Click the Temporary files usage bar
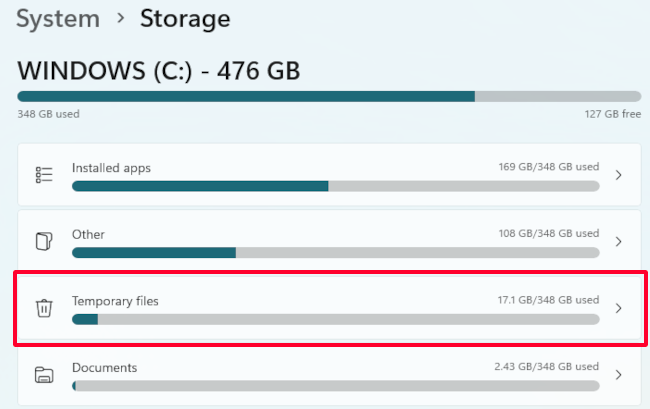Screen dimensions: 650x409 point(335,319)
